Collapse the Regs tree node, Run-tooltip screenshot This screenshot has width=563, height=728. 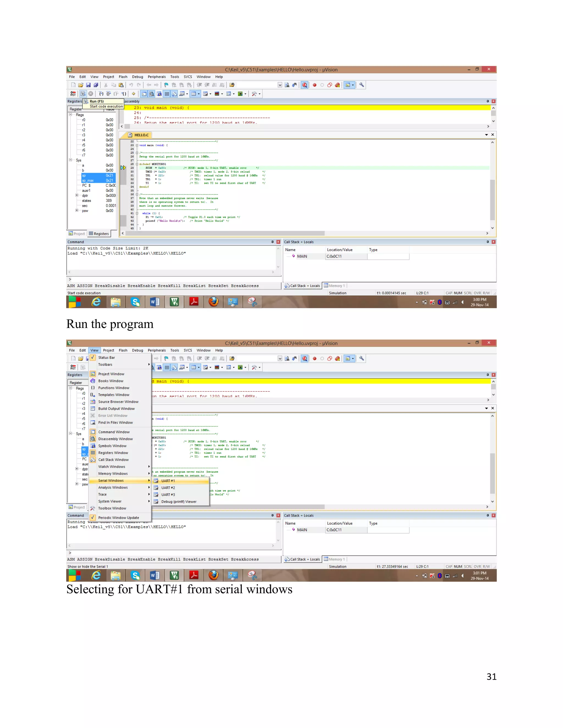(71, 115)
